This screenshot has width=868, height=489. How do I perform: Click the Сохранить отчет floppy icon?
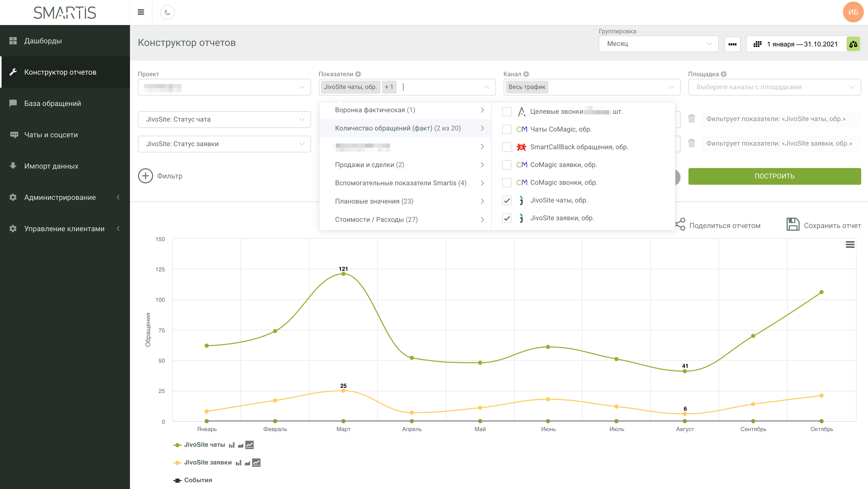tap(793, 225)
